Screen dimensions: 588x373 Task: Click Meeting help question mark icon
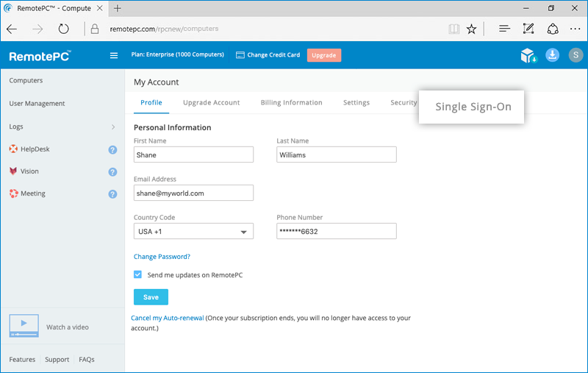point(113,194)
